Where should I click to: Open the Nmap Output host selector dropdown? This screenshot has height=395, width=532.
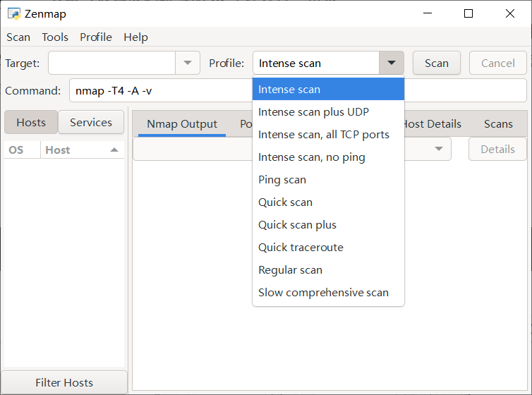click(x=440, y=149)
